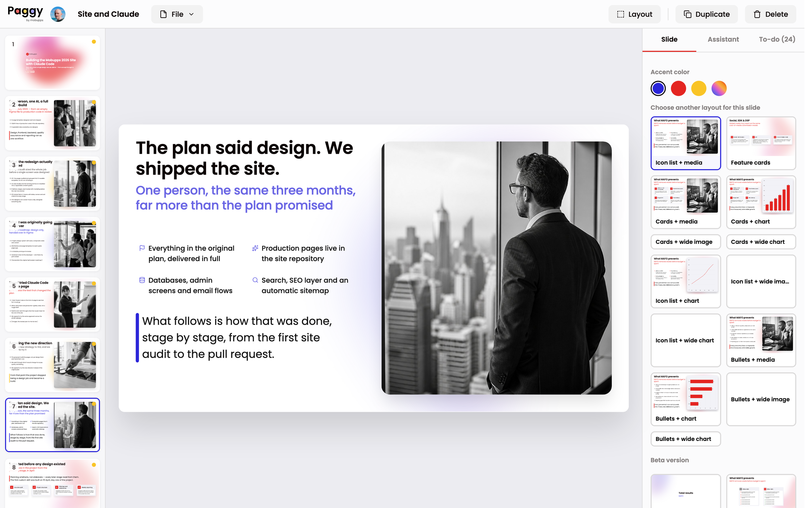Viewport: 812px width, 508px height.
Task: Click the blue subtitle "One person, the same three months"
Action: pyautogui.click(x=246, y=198)
